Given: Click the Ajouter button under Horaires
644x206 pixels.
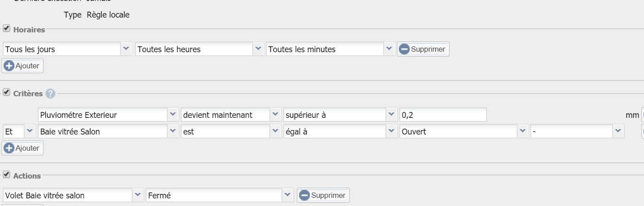Looking at the screenshot, I should (22, 66).
